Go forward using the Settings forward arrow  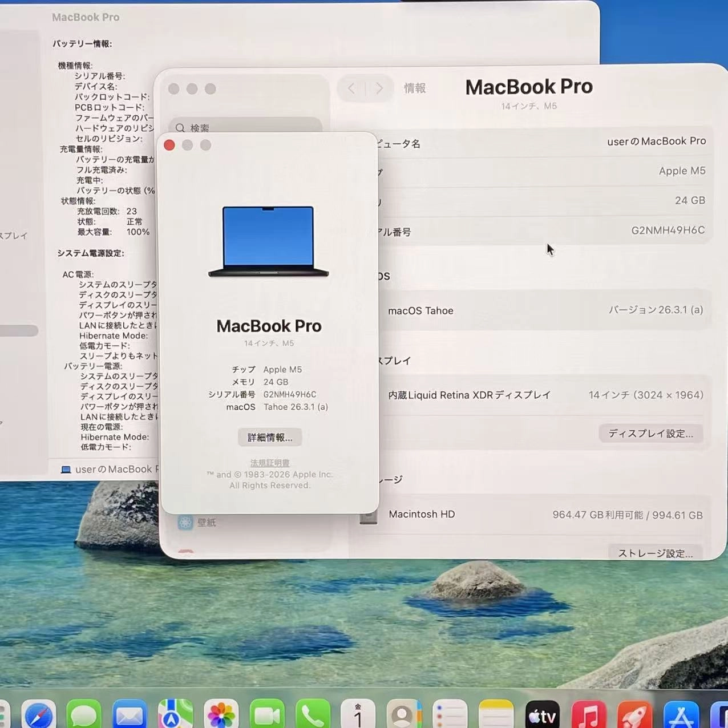point(379,88)
